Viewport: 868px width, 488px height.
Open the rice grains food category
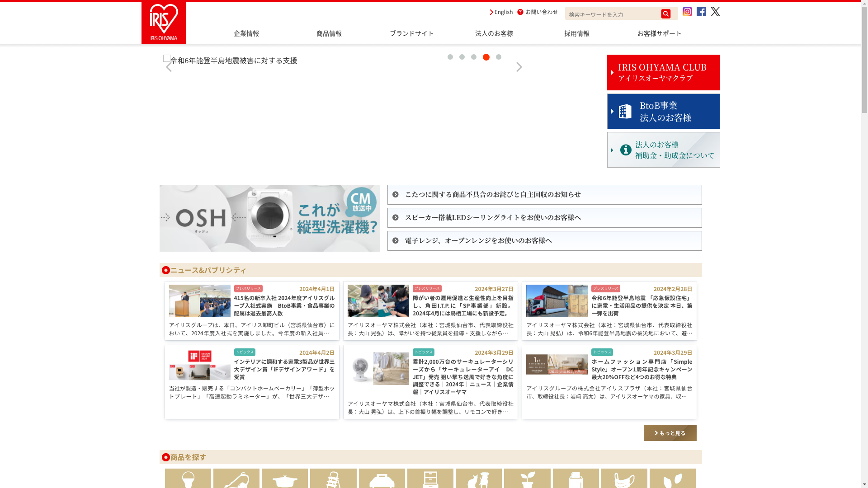pos(673,478)
